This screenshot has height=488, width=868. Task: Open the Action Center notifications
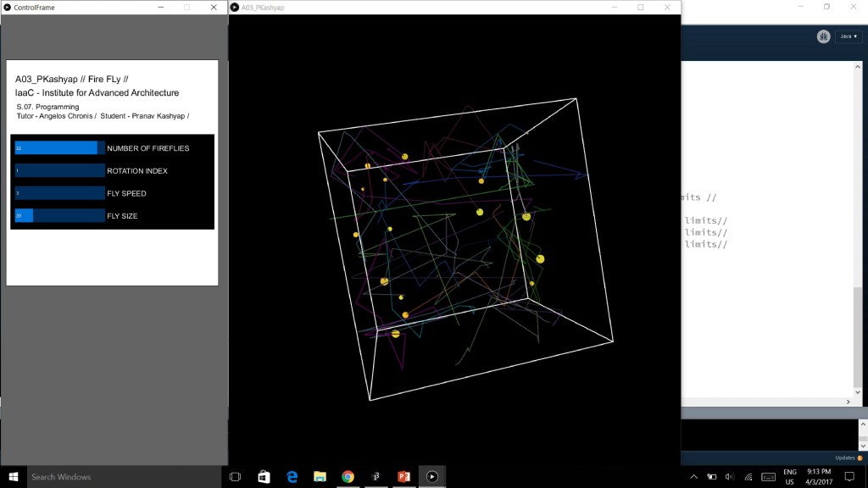(850, 477)
